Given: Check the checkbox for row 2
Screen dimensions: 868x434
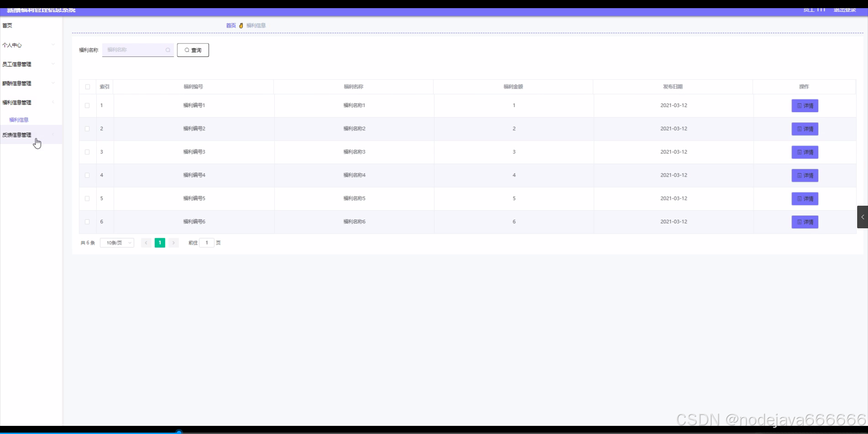Looking at the screenshot, I should pos(87,129).
